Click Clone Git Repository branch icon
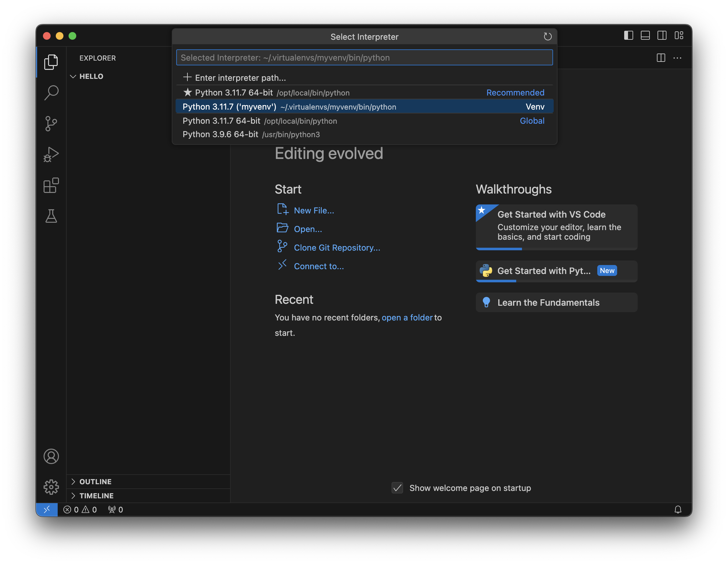728x564 pixels. click(x=282, y=246)
